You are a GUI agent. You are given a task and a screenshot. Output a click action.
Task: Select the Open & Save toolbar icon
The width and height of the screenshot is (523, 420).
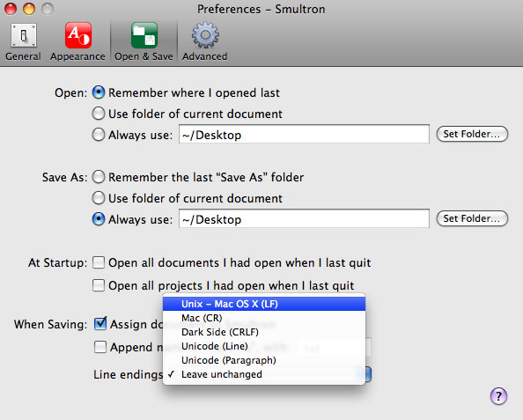pos(144,42)
